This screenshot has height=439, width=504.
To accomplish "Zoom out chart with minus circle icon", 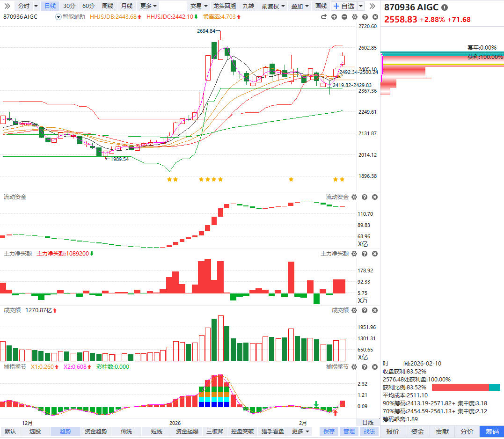I will click(x=344, y=17).
